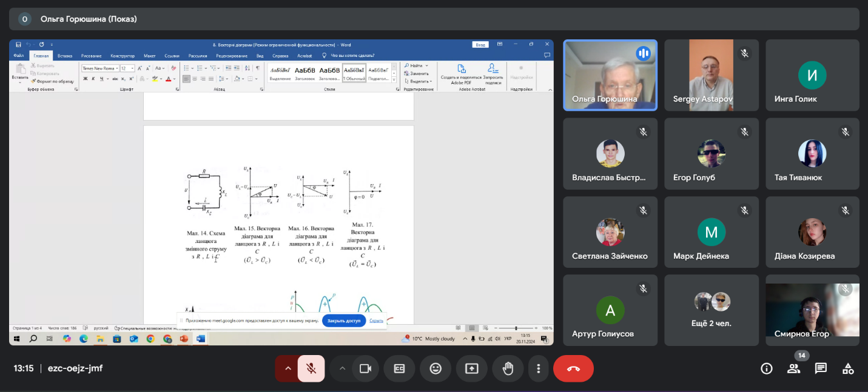Switch to the Рецензирование tab

click(232, 56)
